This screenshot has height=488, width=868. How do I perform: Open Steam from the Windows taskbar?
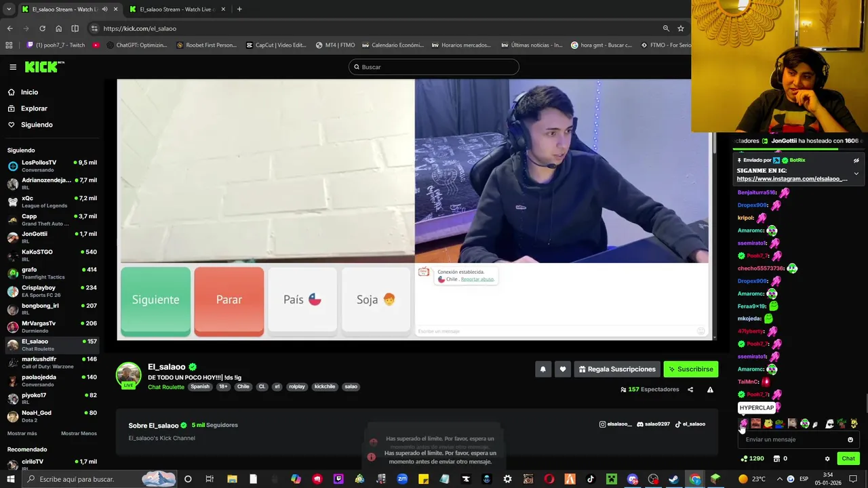click(673, 479)
